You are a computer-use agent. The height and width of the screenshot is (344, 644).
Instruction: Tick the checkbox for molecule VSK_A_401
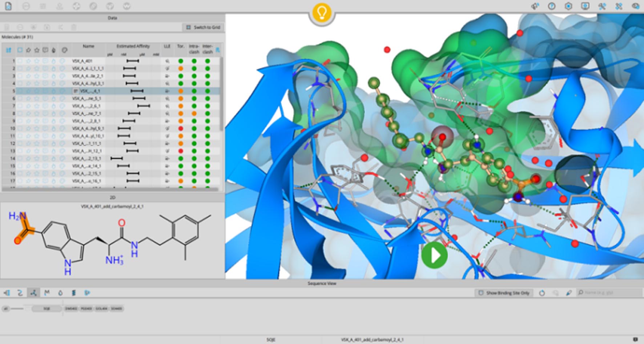20,61
